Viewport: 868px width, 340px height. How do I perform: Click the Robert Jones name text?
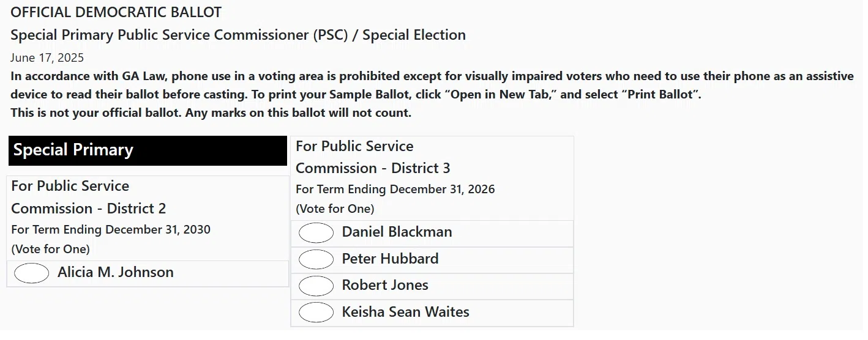pos(385,285)
